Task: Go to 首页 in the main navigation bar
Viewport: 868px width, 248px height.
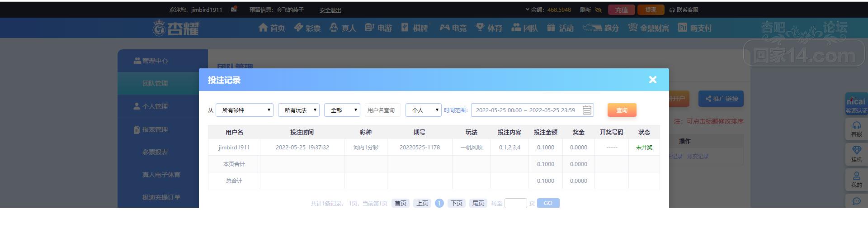Action: point(271,28)
